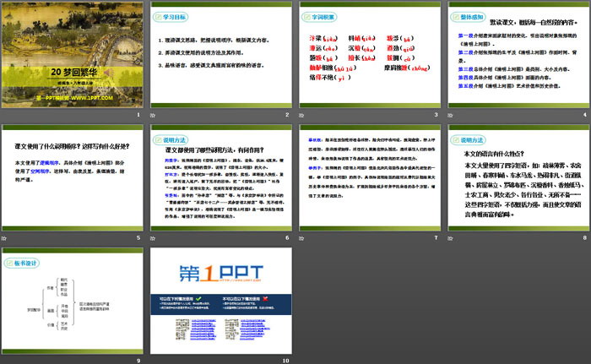Click the slide number 4 label
This screenshot has height=364, width=591.
click(585, 115)
